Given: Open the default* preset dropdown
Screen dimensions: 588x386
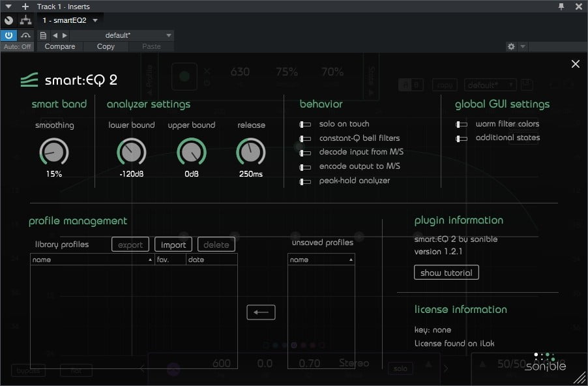Looking at the screenshot, I should 121,35.
